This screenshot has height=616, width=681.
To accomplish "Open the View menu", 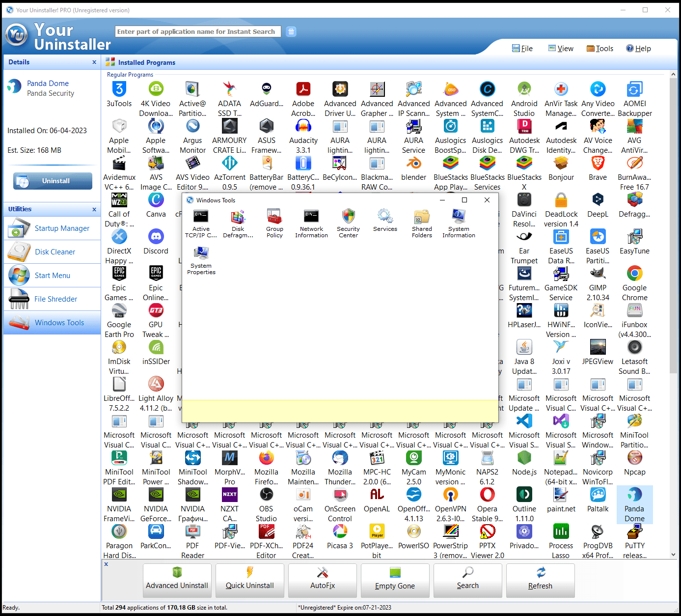I will [561, 49].
